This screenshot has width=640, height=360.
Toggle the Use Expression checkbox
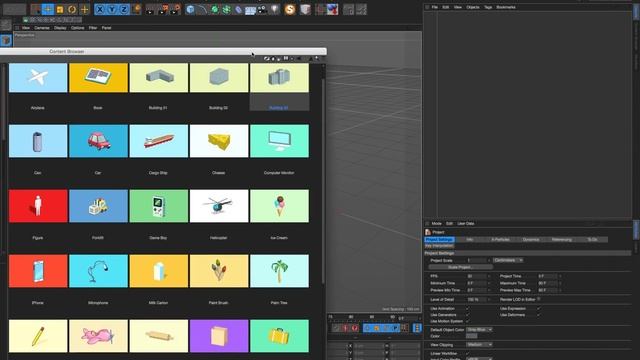[539, 309]
